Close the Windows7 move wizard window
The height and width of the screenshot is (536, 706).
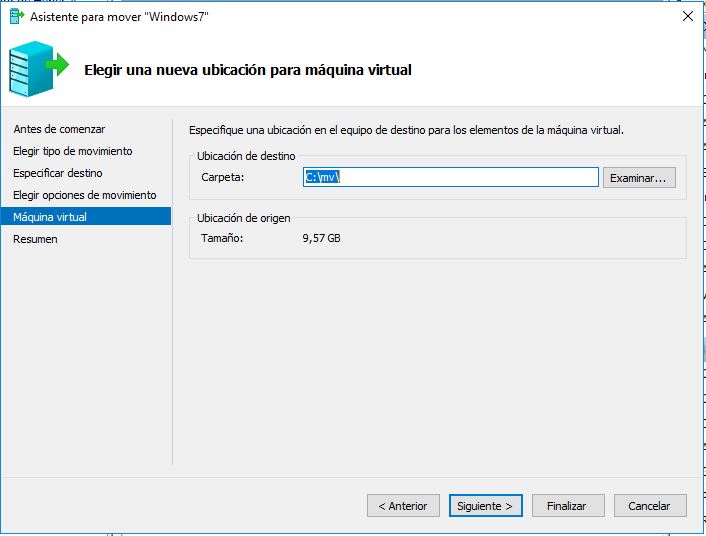click(688, 17)
